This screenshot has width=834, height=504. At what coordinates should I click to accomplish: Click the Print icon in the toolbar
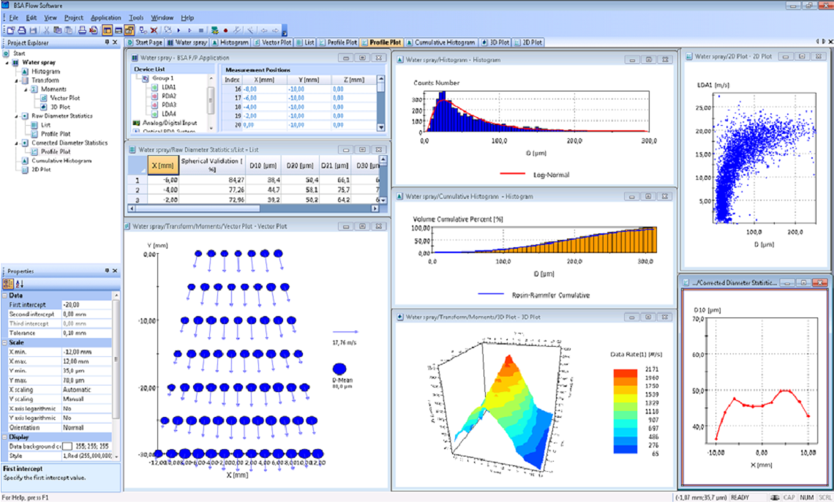(x=82, y=31)
